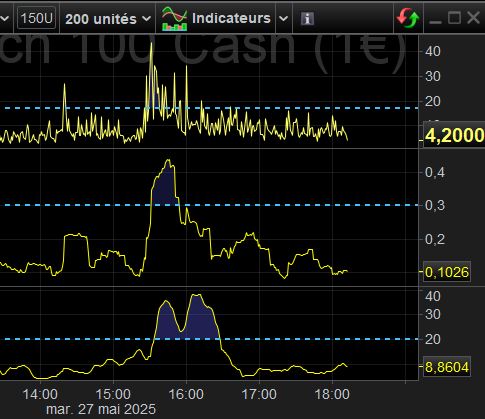Click the 20 label on bottom indicator axis
485x419 pixels.
(433, 339)
